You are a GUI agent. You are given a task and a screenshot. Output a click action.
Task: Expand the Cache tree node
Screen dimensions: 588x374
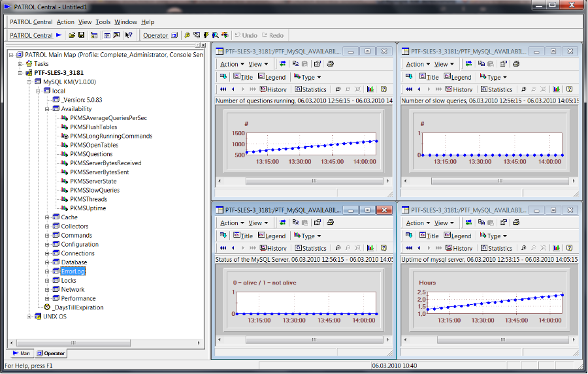pos(47,217)
